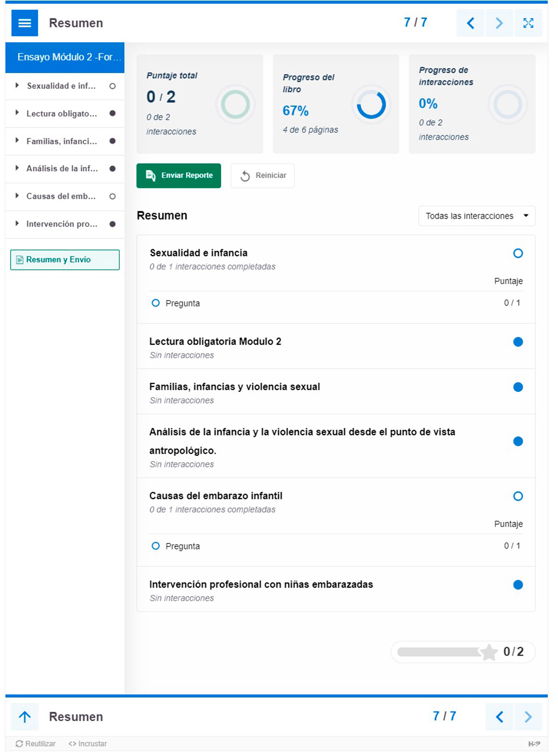This screenshot has height=756, width=558.
Task: Click filled circle beside Lectura obligatoria Modulo 2
Action: pos(518,342)
